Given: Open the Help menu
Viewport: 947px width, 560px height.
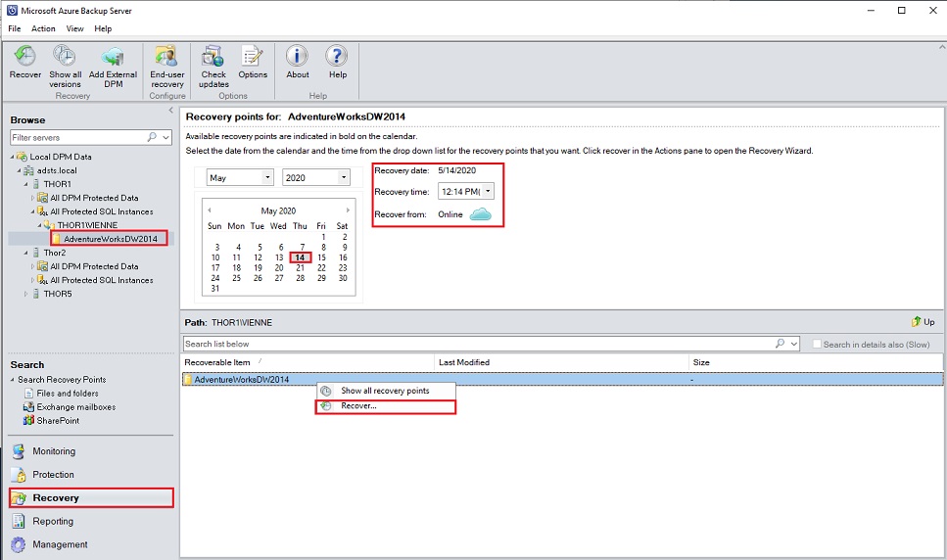Looking at the screenshot, I should (103, 28).
